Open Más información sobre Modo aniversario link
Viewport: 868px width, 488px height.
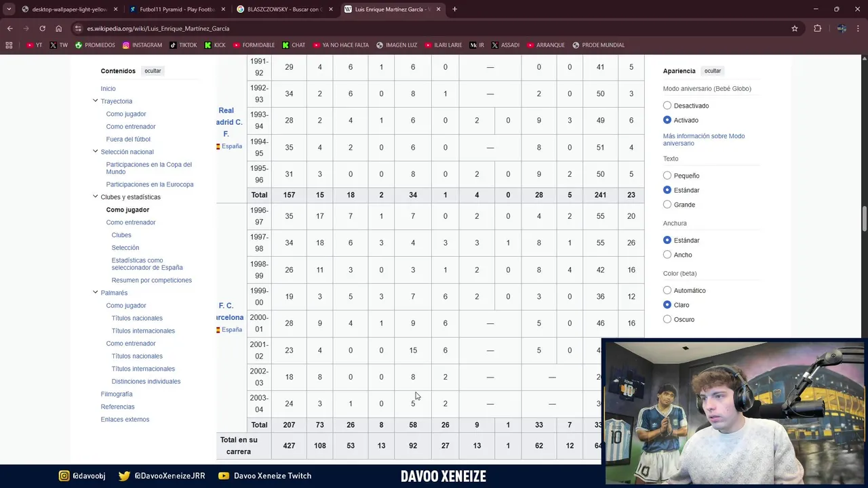(x=704, y=140)
